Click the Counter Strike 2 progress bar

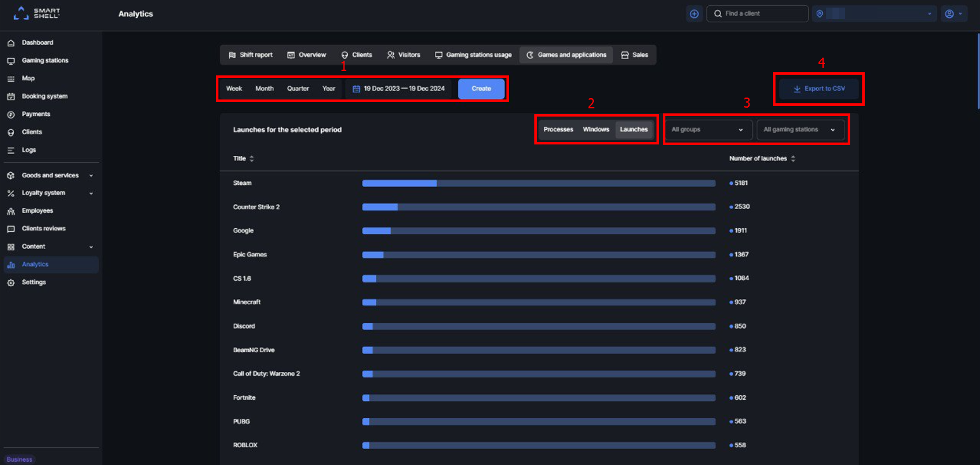[539, 207]
